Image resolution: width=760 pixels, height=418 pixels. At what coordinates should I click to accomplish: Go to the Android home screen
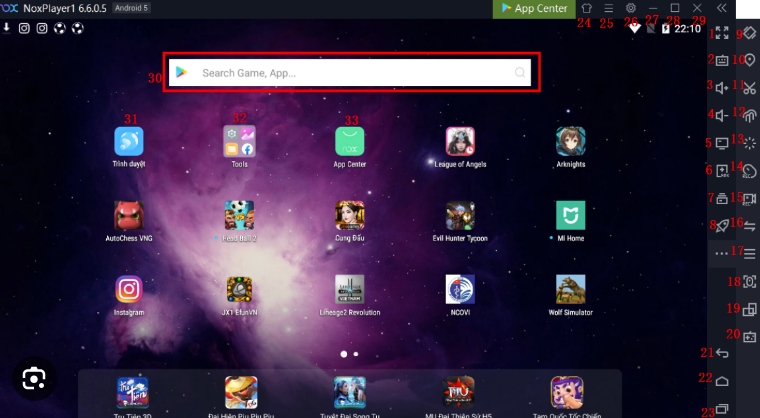(720, 382)
